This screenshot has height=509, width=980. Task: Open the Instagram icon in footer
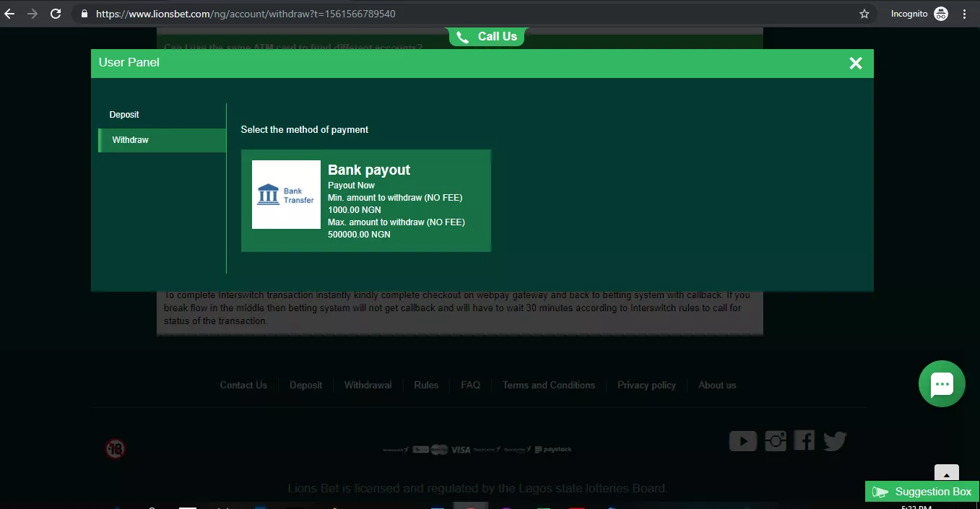(x=775, y=440)
